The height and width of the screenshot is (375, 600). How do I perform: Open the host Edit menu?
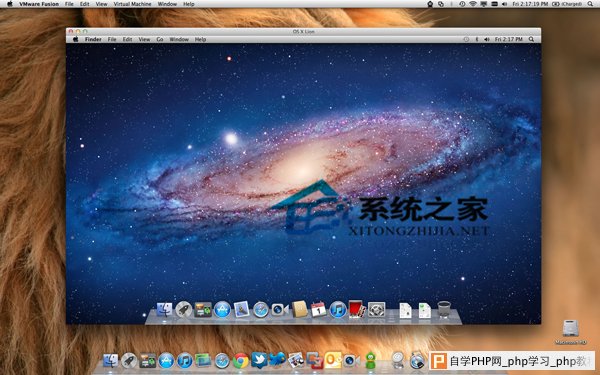point(85,4)
